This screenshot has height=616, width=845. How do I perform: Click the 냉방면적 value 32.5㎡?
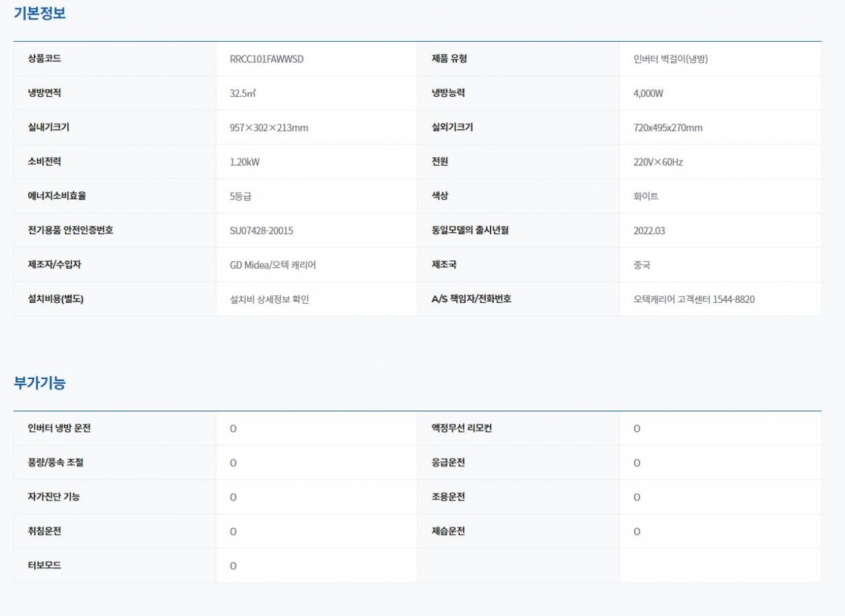[x=243, y=93]
